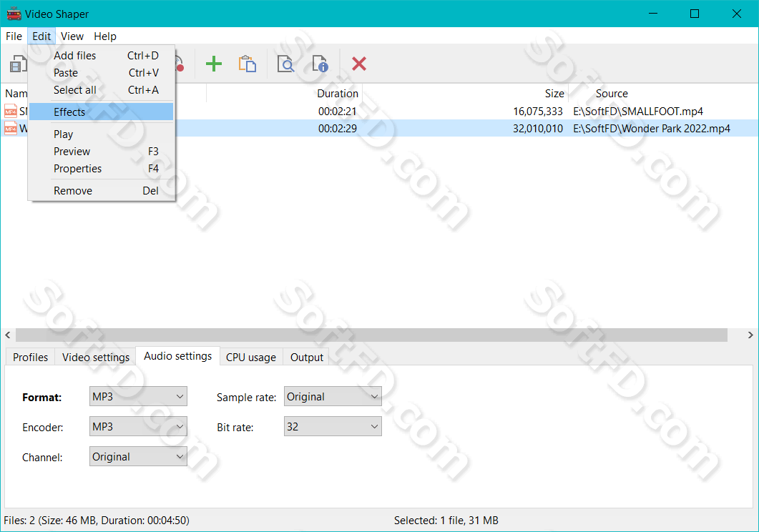This screenshot has height=532, width=759.
Task: Select the 00:02:21 duration cell
Action: [x=338, y=112]
